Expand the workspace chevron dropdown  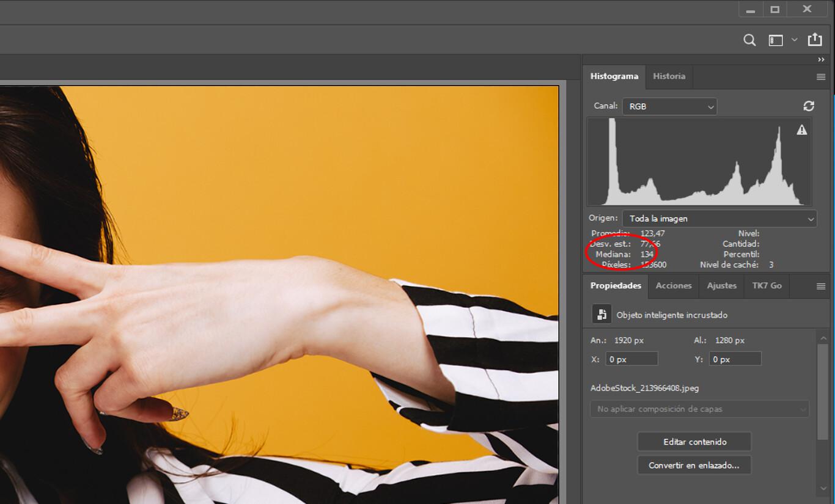794,40
